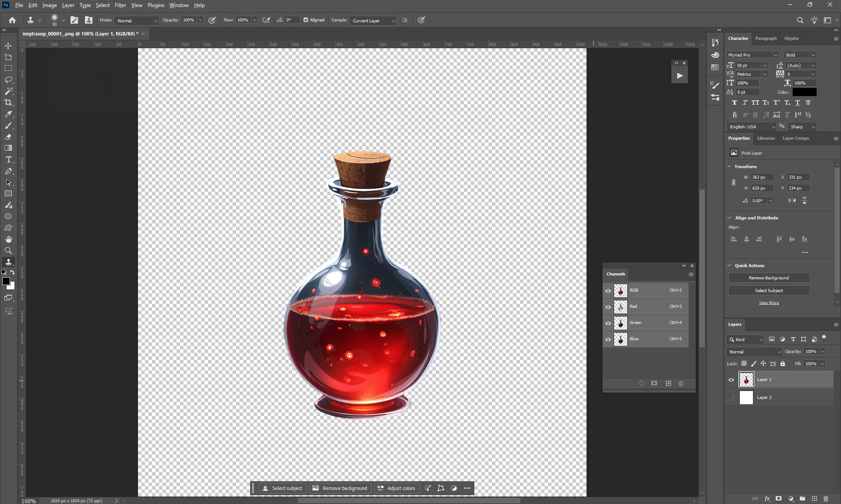Uncheck the Aligned checkbox
Image resolution: width=841 pixels, height=504 pixels.
coord(306,20)
